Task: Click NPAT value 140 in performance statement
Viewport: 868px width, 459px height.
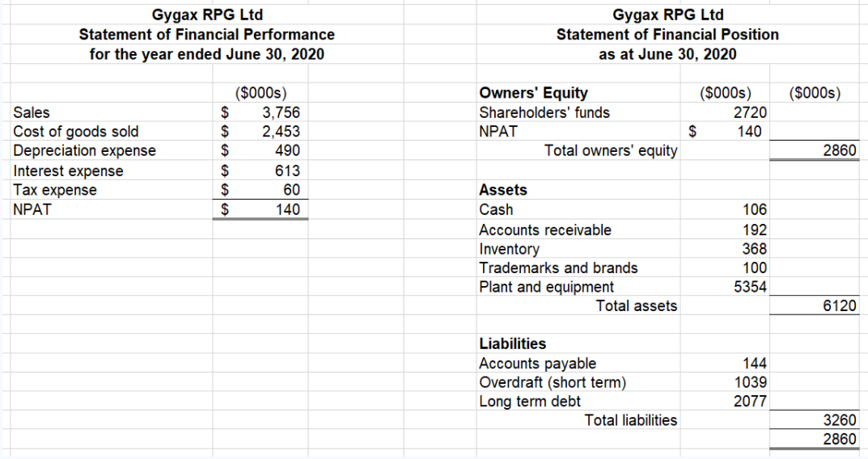Action: pos(288,209)
